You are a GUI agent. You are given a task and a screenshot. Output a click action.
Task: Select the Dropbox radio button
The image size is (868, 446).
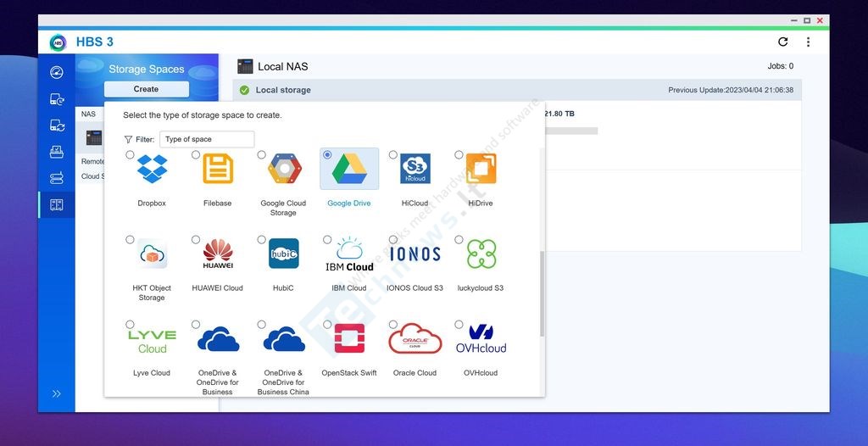point(130,154)
